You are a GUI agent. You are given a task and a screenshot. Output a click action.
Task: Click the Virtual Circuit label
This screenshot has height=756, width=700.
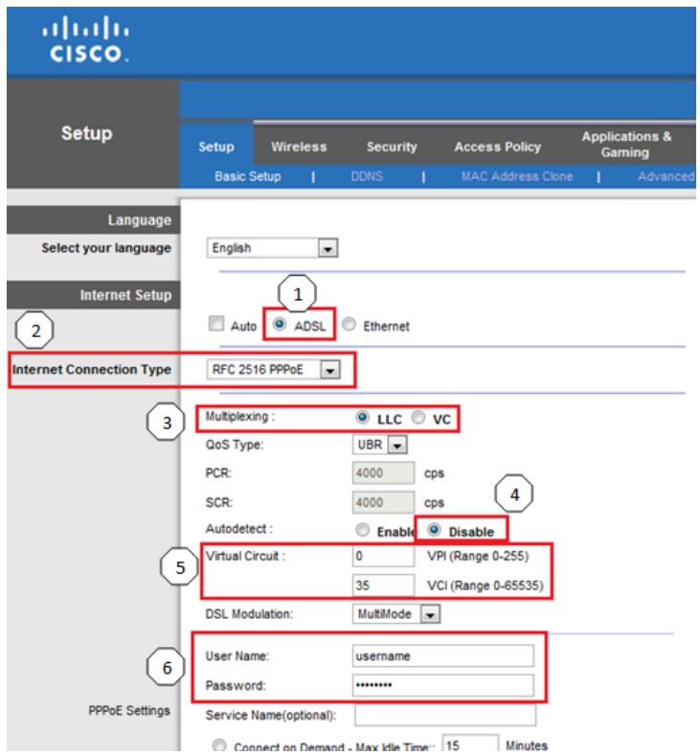(245, 557)
